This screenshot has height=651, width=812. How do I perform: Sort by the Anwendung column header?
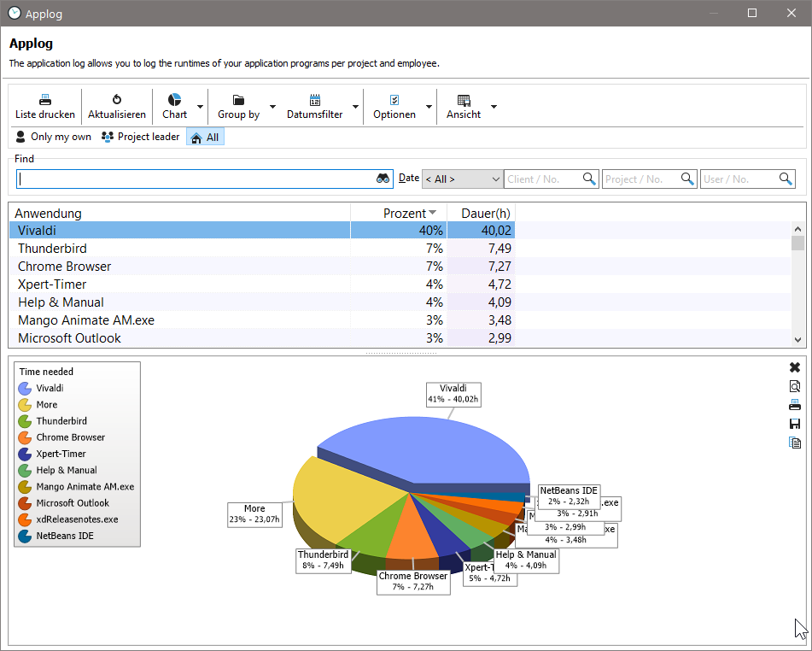(x=179, y=213)
